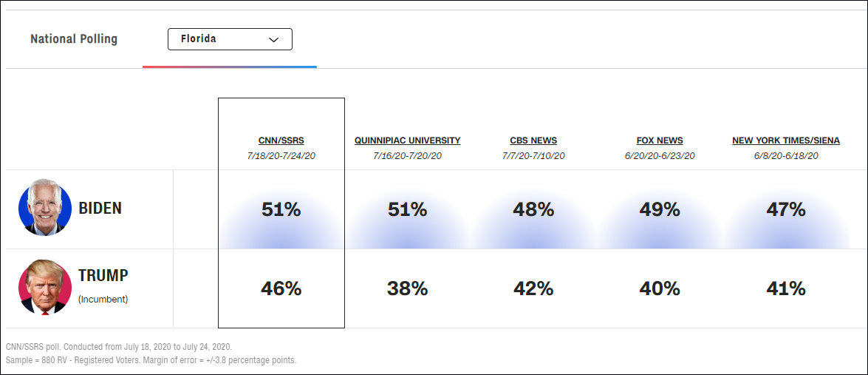Select Trump's 46% CNN/SSRS result
The image size is (868, 375).
(281, 288)
